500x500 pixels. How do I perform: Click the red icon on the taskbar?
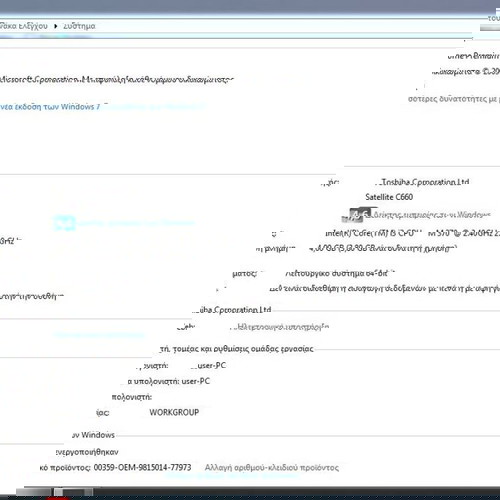click(x=58, y=498)
